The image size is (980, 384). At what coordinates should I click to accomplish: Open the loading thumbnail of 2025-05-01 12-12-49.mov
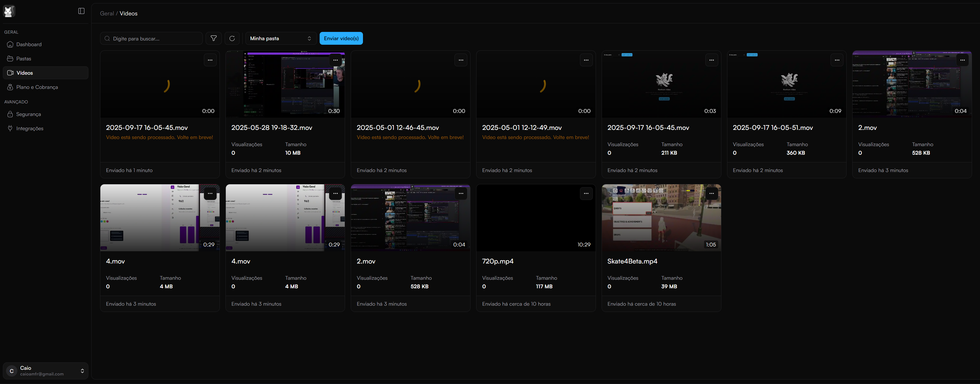point(536,84)
